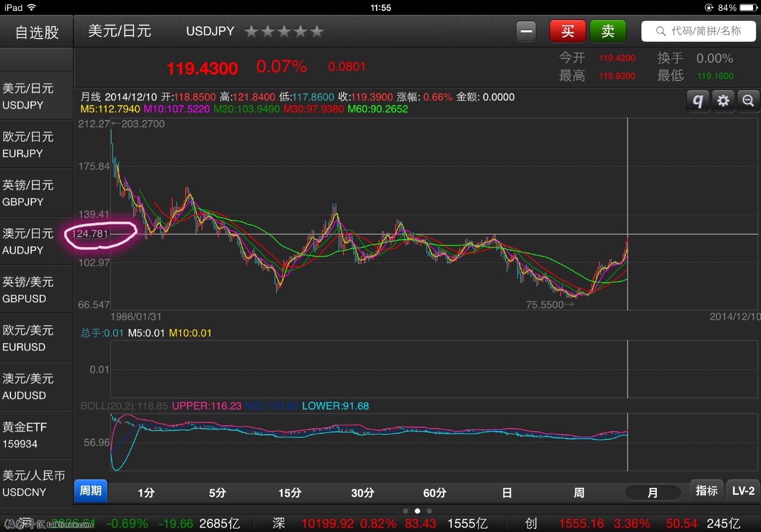
Task: Open the q quote tool icon
Action: [x=698, y=101]
